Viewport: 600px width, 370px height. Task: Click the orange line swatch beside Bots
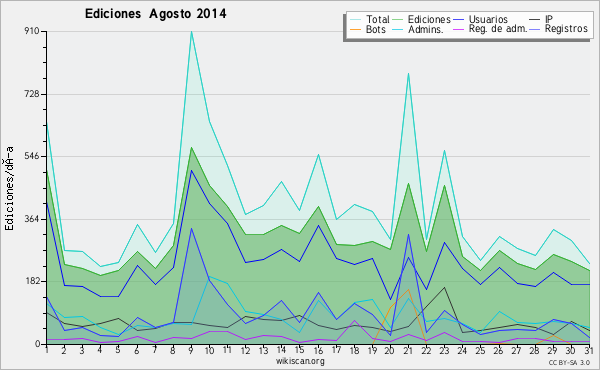[355, 29]
